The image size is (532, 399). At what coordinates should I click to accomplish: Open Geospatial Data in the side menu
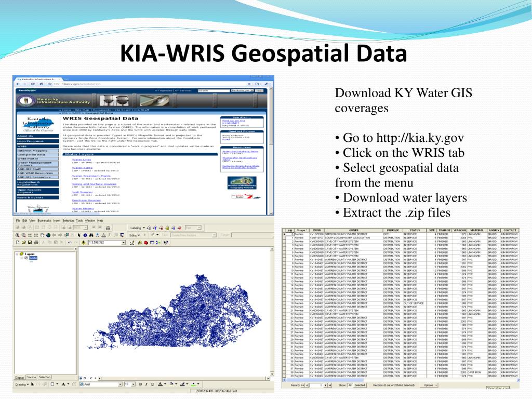click(x=37, y=155)
